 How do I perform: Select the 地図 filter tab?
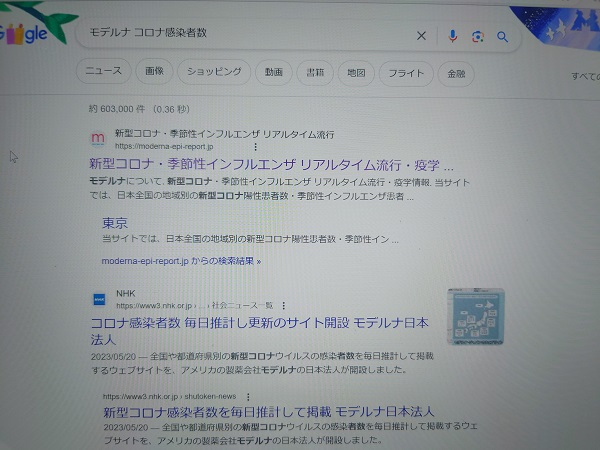click(x=356, y=73)
